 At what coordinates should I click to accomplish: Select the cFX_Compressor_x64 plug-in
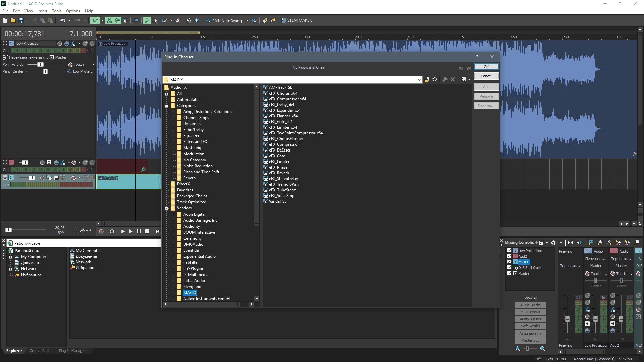coord(287,99)
